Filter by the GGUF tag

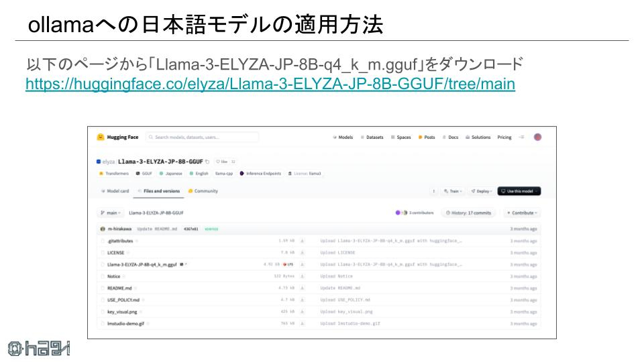(144, 174)
